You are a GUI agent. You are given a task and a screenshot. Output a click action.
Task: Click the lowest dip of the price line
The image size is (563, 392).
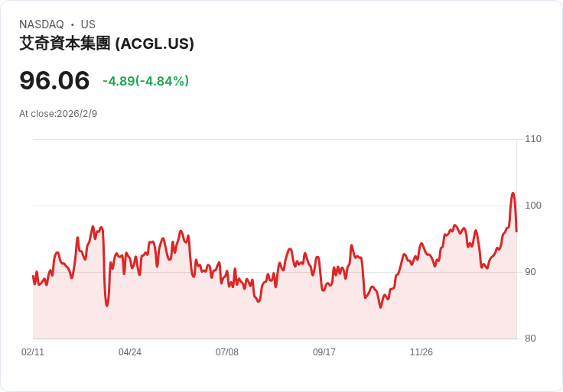point(380,307)
